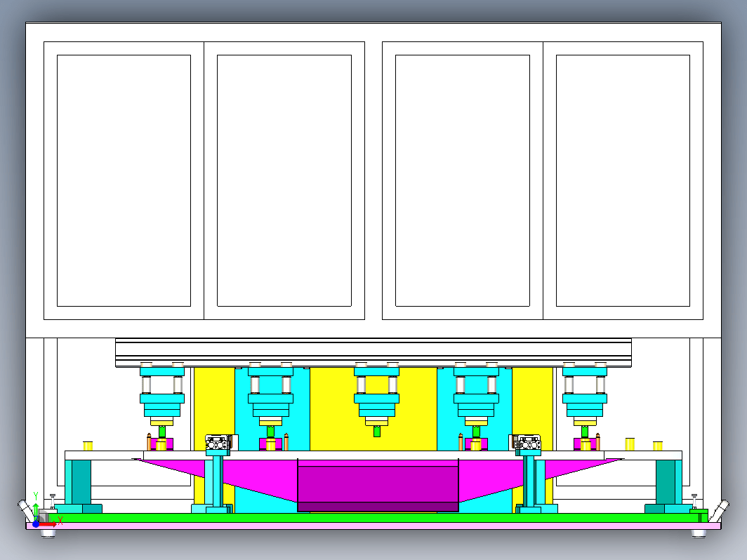Select the far-right teal table support leg
The image size is (747, 560).
click(669, 482)
